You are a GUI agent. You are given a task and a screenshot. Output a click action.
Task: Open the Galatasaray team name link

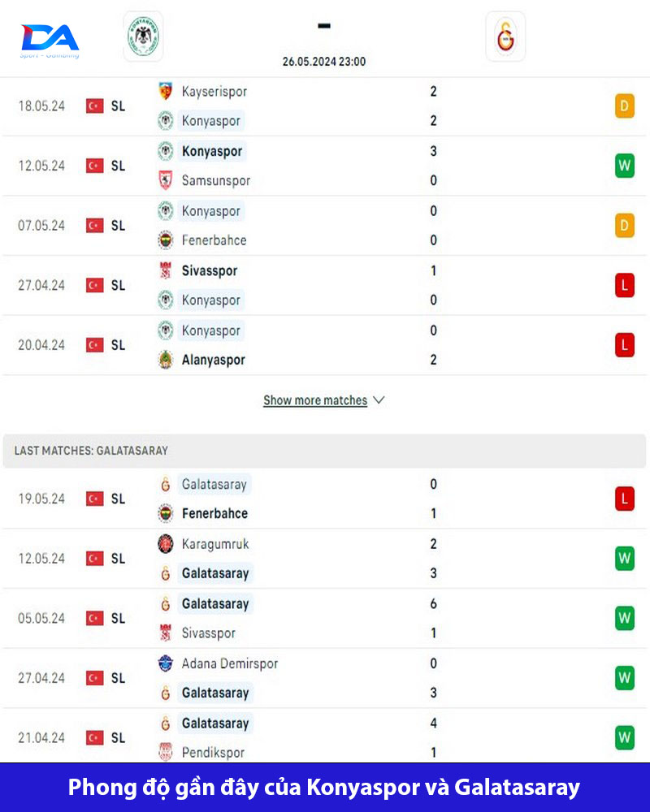click(x=215, y=484)
